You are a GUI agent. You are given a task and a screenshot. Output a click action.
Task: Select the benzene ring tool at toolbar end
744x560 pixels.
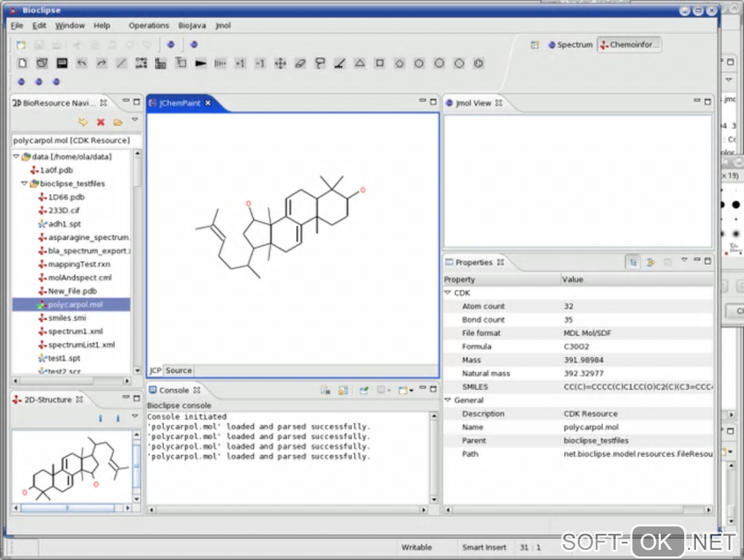pyautogui.click(x=478, y=63)
